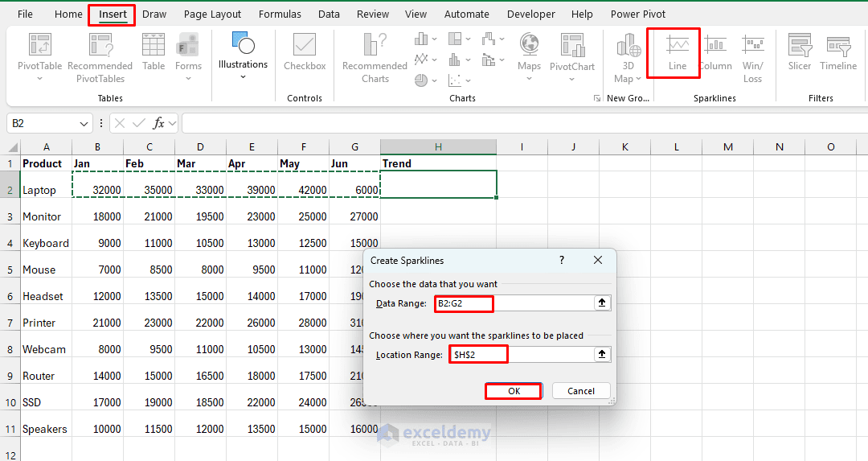Open the Power Pivot tab

637,14
